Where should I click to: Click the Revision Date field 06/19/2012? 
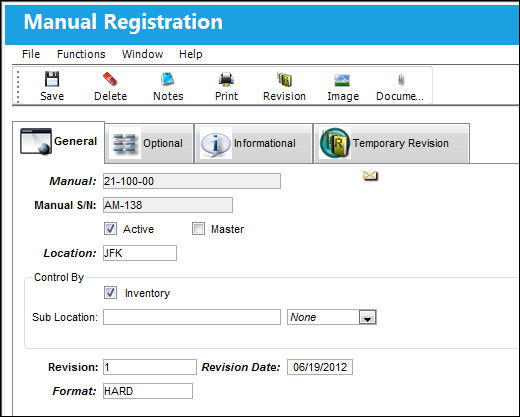pyautogui.click(x=320, y=367)
